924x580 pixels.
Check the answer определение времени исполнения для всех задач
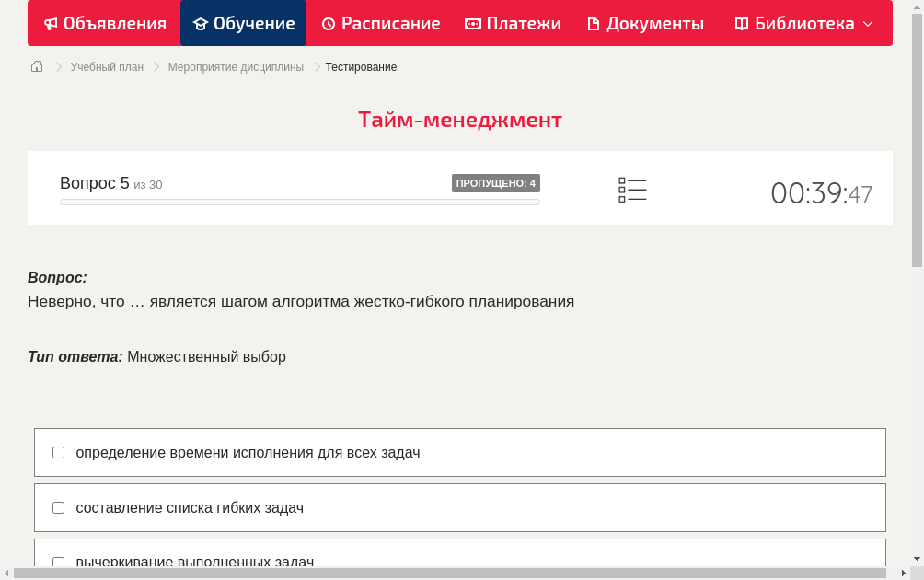[x=58, y=452]
